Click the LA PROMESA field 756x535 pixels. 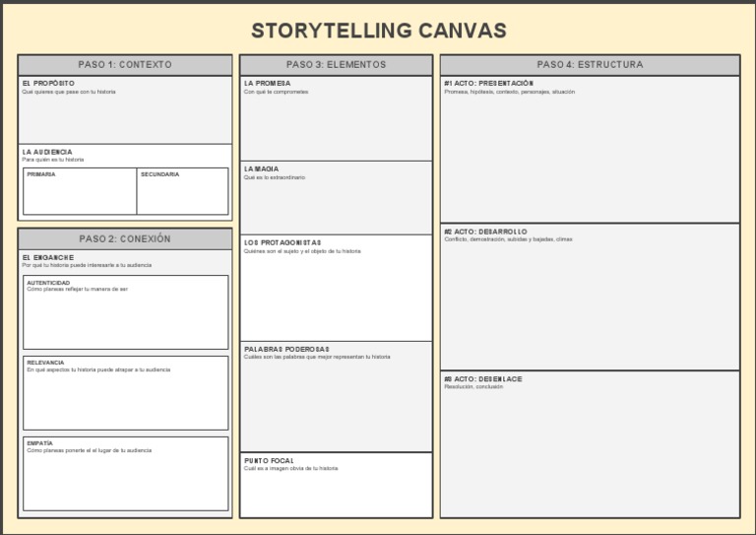(x=336, y=123)
